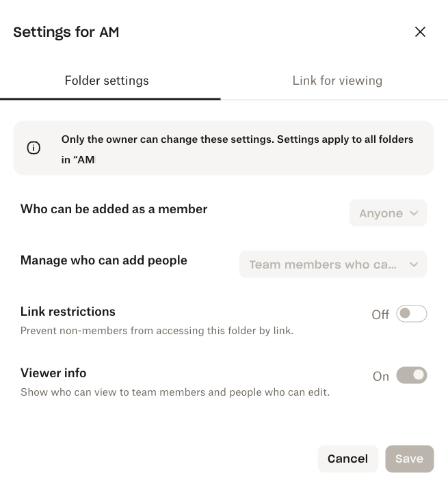The height and width of the screenshot is (490, 448).
Task: Open the Link for viewing tab
Action: point(337,81)
